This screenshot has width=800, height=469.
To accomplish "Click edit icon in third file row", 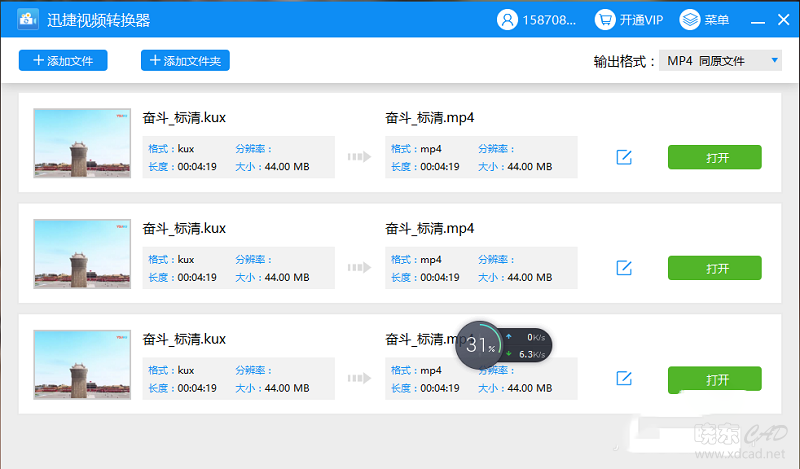I will [x=624, y=379].
